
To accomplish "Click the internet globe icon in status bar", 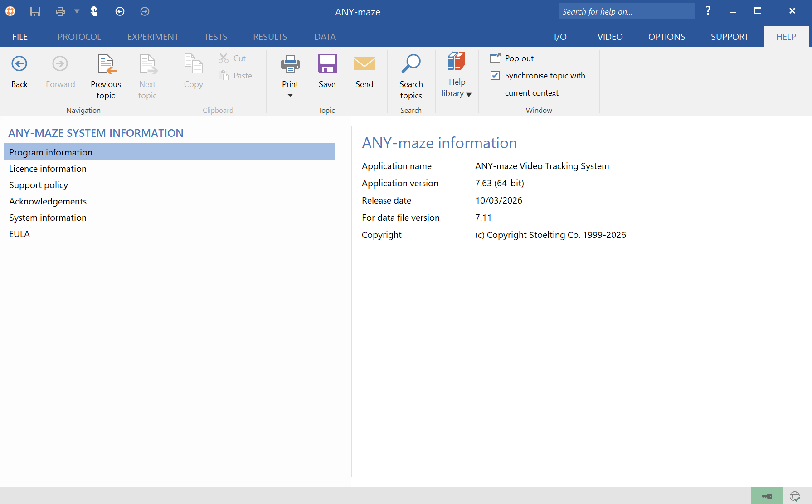I will point(795,496).
